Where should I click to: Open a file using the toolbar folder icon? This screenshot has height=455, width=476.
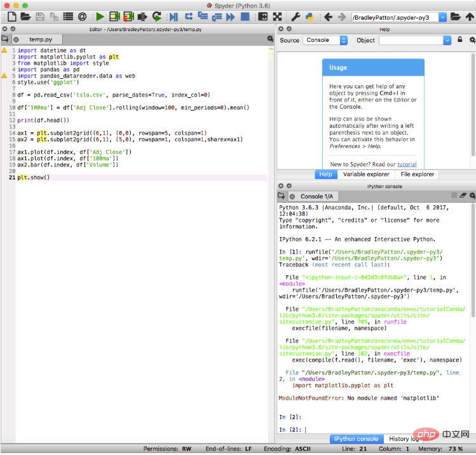(25, 17)
